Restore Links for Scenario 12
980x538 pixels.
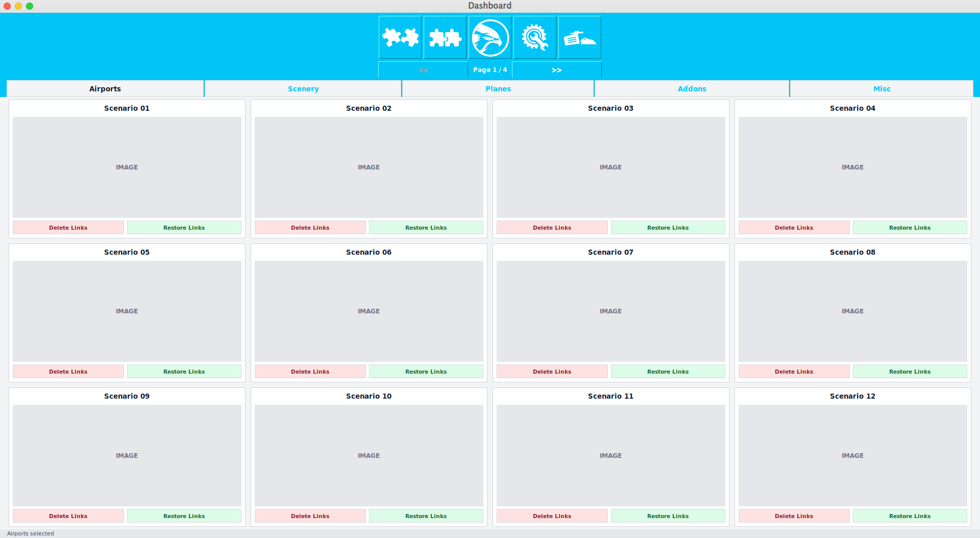click(x=910, y=516)
